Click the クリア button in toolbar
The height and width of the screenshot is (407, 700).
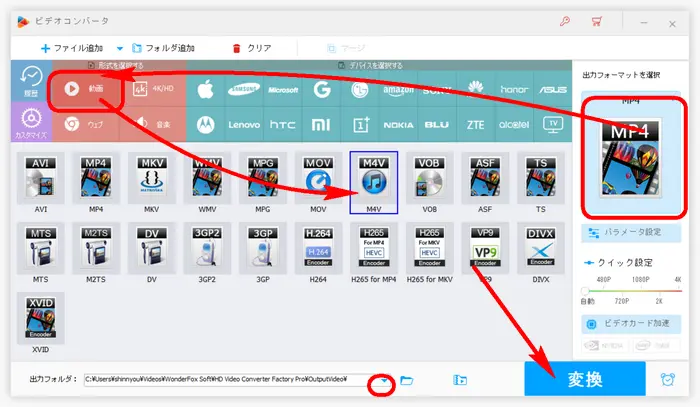tap(252, 47)
